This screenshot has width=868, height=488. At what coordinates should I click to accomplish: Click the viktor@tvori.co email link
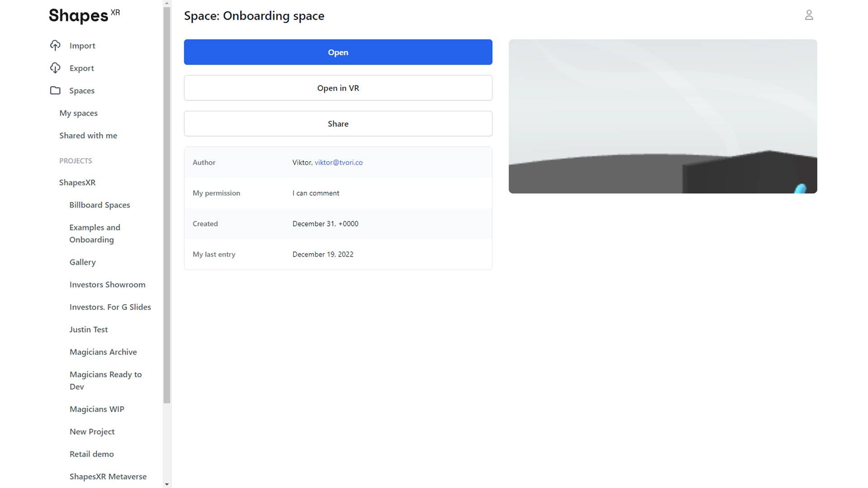tap(339, 162)
